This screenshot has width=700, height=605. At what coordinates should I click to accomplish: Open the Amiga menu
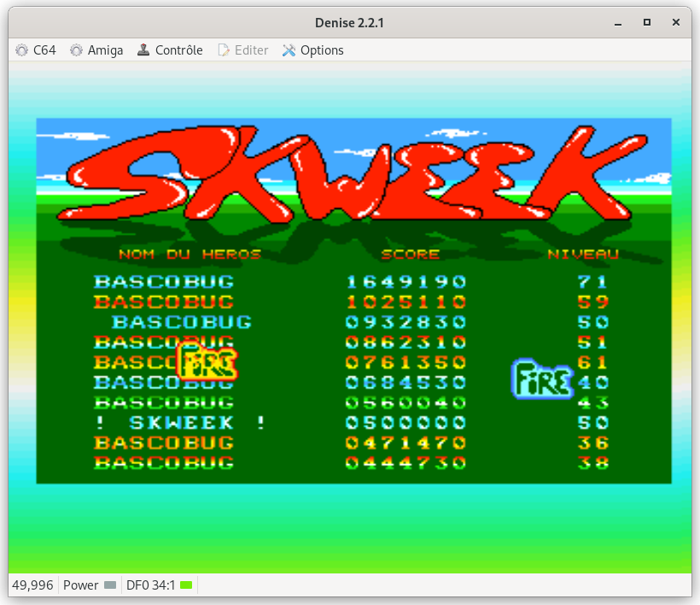(96, 50)
